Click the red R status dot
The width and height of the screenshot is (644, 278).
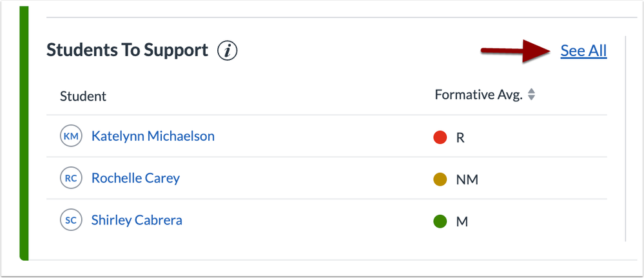440,137
